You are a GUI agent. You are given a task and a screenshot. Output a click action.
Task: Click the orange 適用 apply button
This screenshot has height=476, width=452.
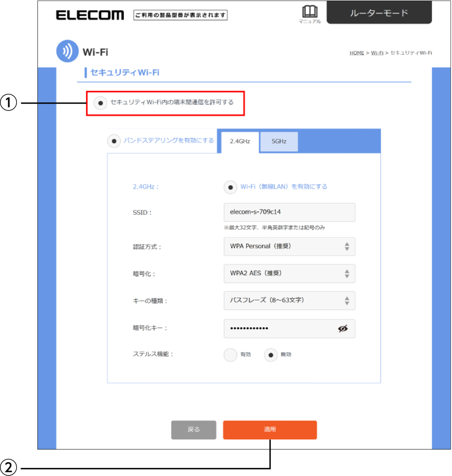pyautogui.click(x=270, y=430)
